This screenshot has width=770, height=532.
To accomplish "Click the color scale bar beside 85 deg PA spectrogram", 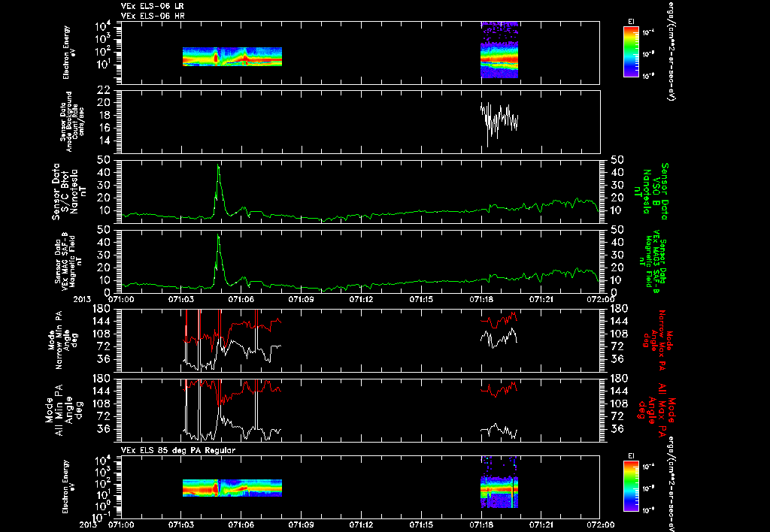I will [x=631, y=486].
